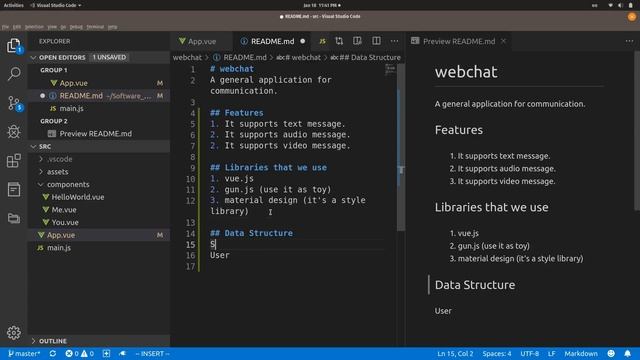Image resolution: width=640 pixels, height=360 pixels.
Task: Click UTF-8 encoding in status bar
Action: click(529, 353)
